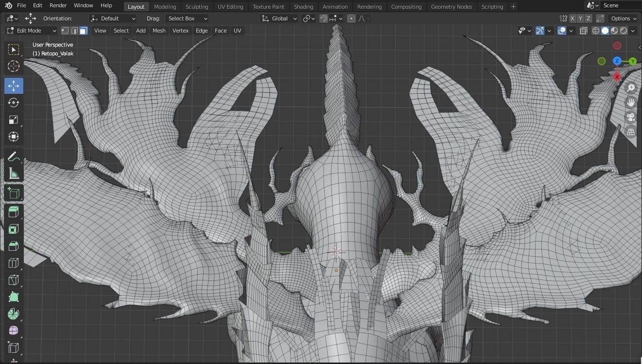Screen dimensions: 642x364
Task: Select the Select Box tool in toolbar
Action: tap(14, 50)
